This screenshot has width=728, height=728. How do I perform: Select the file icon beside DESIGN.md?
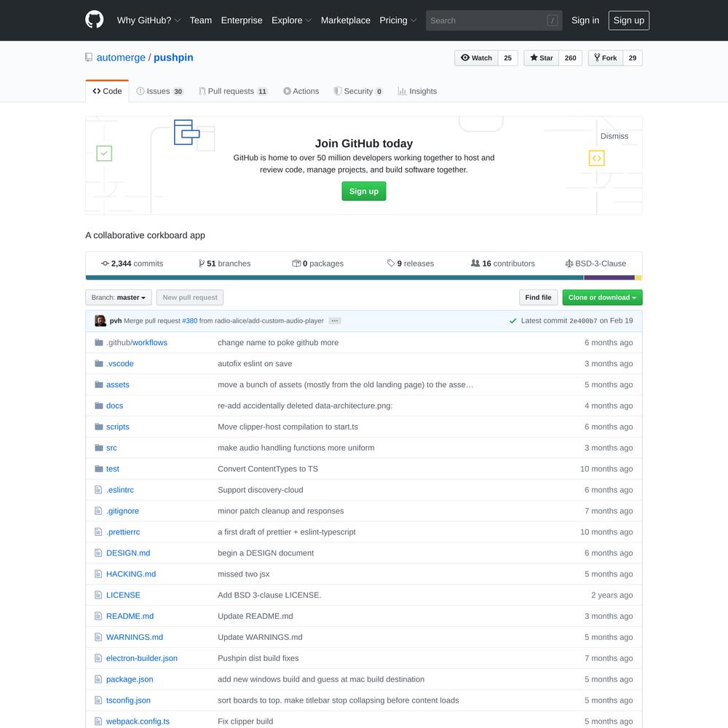pyautogui.click(x=98, y=553)
